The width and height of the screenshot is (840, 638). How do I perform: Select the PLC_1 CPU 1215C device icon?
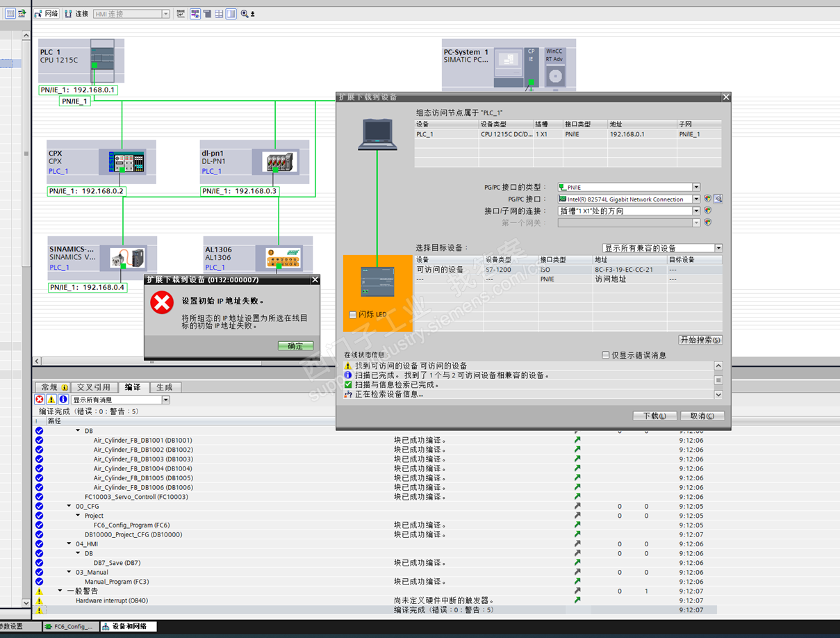tap(104, 60)
